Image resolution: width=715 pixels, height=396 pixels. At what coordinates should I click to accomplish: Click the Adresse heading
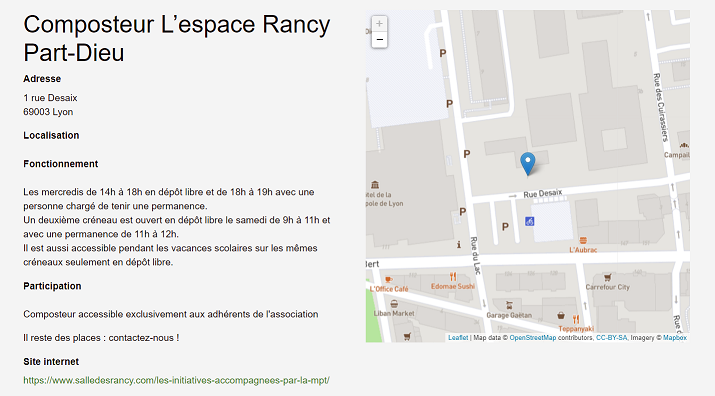click(42, 78)
